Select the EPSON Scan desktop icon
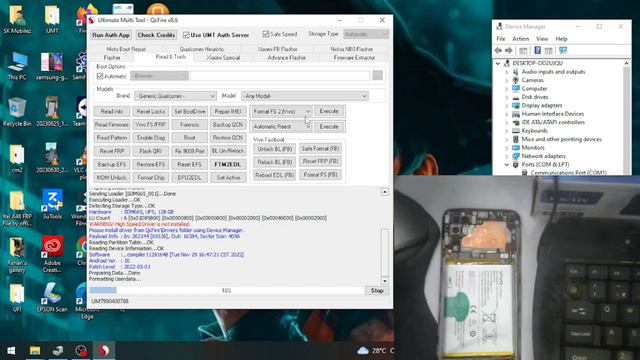640x360 pixels. (52, 297)
